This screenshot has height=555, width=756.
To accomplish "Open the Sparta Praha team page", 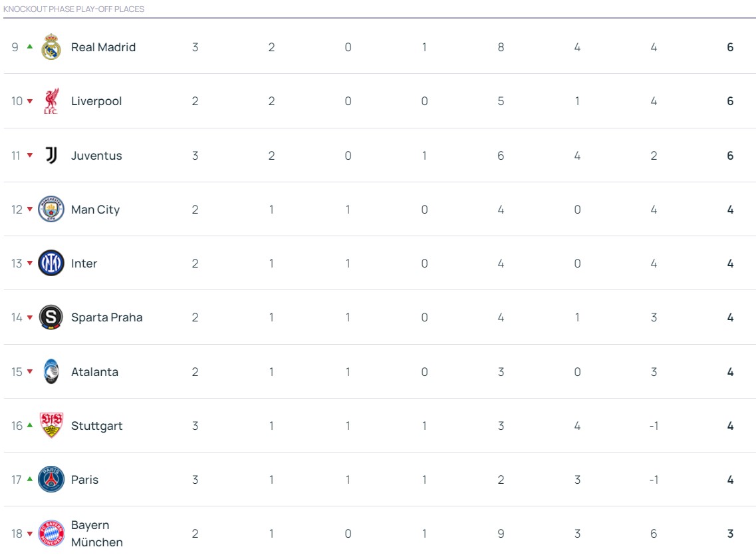I will [x=106, y=317].
